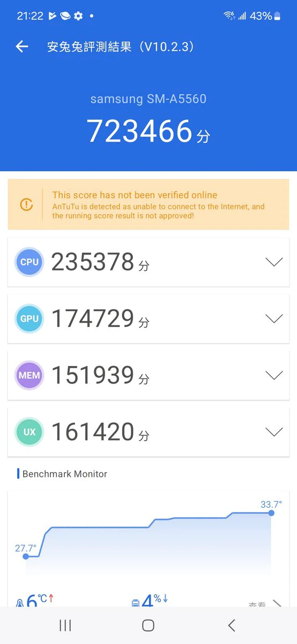The width and height of the screenshot is (297, 644).
Task: Tap the purple MEM badge icon
Action: coord(29,375)
